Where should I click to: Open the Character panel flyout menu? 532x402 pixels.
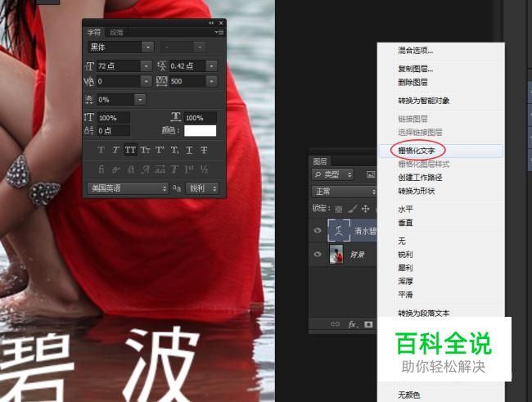[219, 32]
